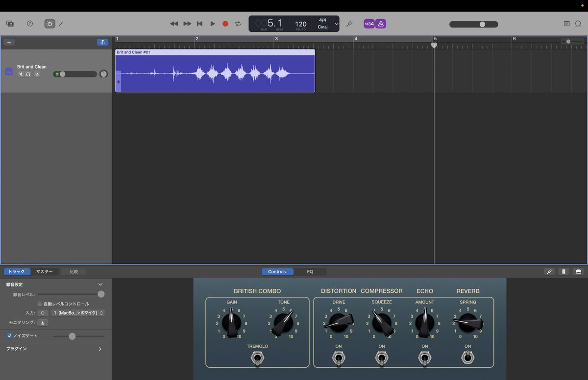The height and width of the screenshot is (380, 588).
Task: Mute the Brit and Clean track
Action: tap(21, 74)
